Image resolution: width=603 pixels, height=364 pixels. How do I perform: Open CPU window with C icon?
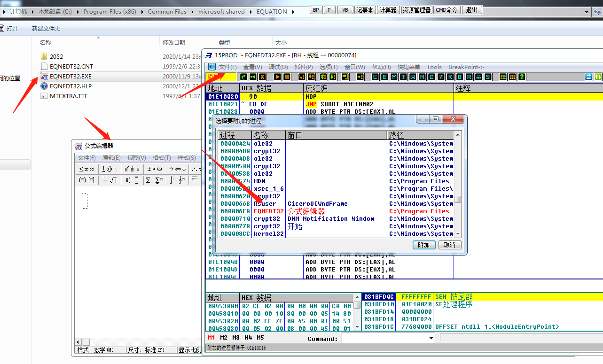432,77
